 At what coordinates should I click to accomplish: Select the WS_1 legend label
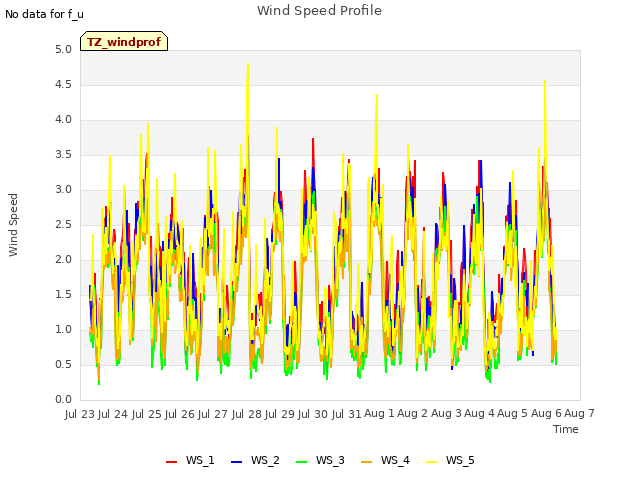click(x=200, y=460)
